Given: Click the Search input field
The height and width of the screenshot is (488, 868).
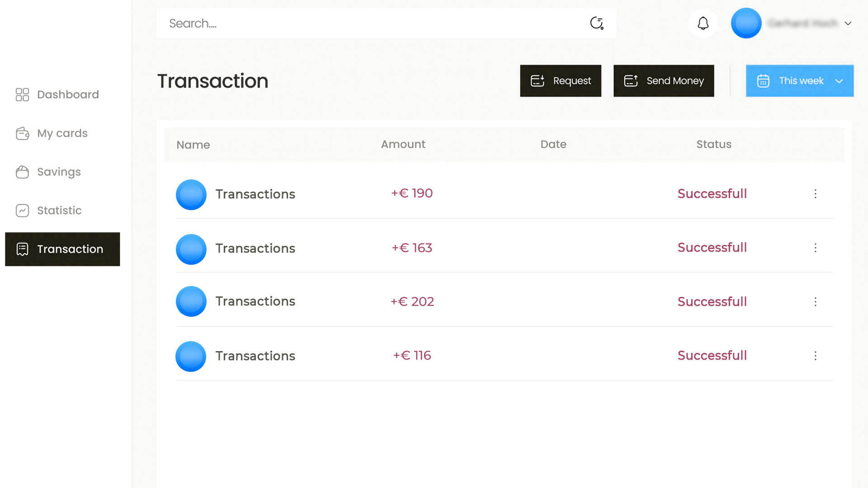Looking at the screenshot, I should click(x=371, y=23).
